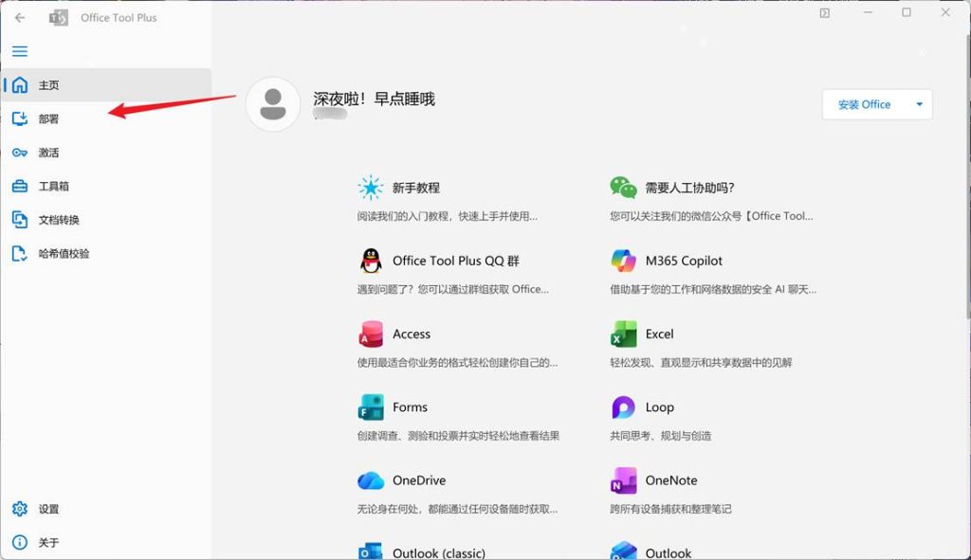Expand the 安装 Office dropdown arrow
This screenshot has height=560, width=971.
pyautogui.click(x=919, y=104)
